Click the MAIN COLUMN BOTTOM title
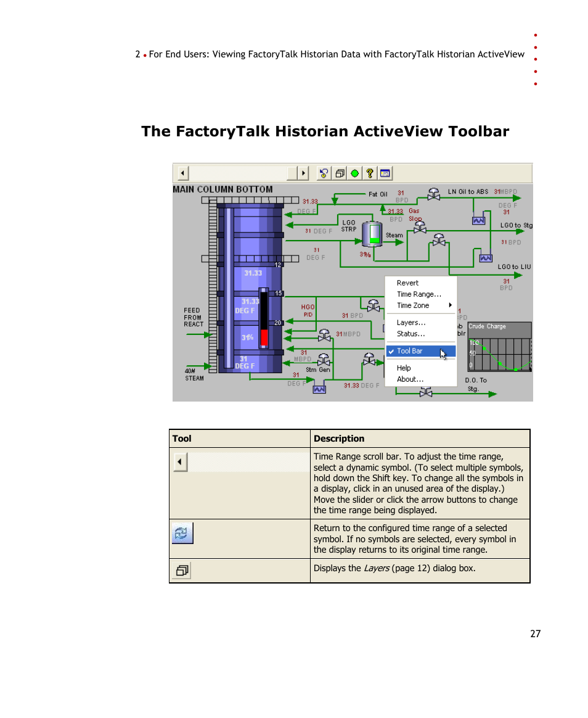Screen dimensions: 588x718 coord(223,189)
